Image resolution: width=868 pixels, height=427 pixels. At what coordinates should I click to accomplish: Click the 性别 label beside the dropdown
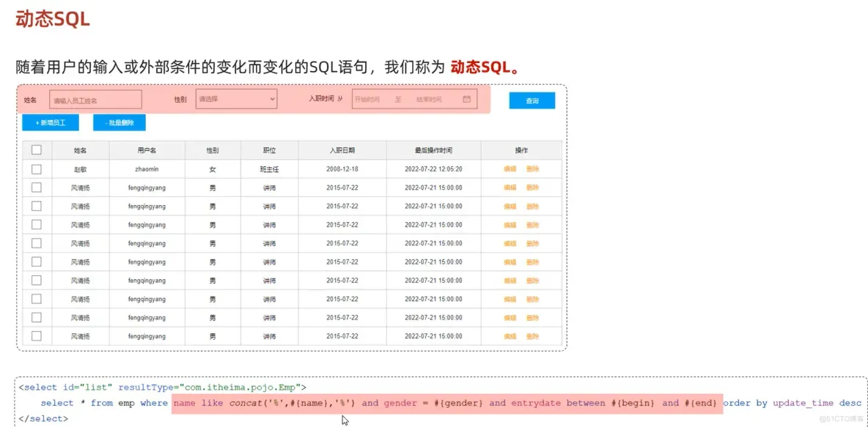(180, 100)
